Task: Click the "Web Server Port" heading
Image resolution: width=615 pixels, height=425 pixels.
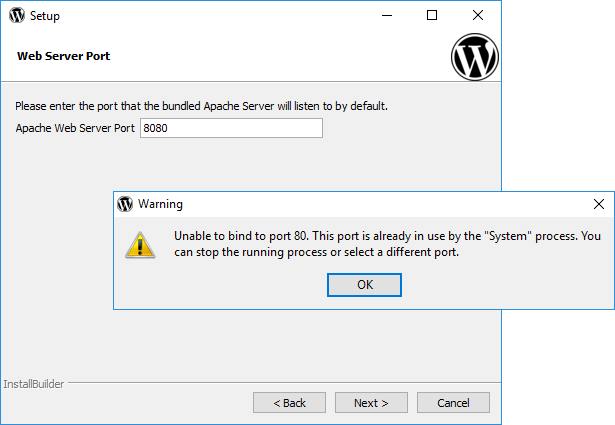Action: click(x=63, y=56)
